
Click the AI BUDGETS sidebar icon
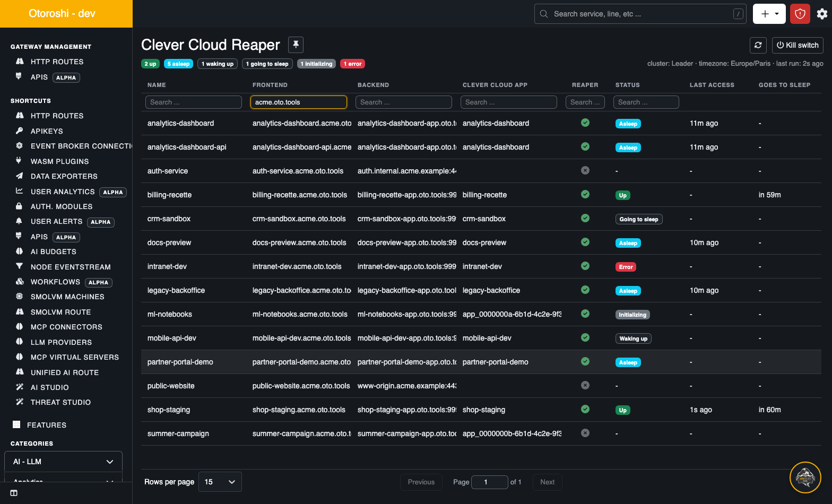pyautogui.click(x=20, y=251)
